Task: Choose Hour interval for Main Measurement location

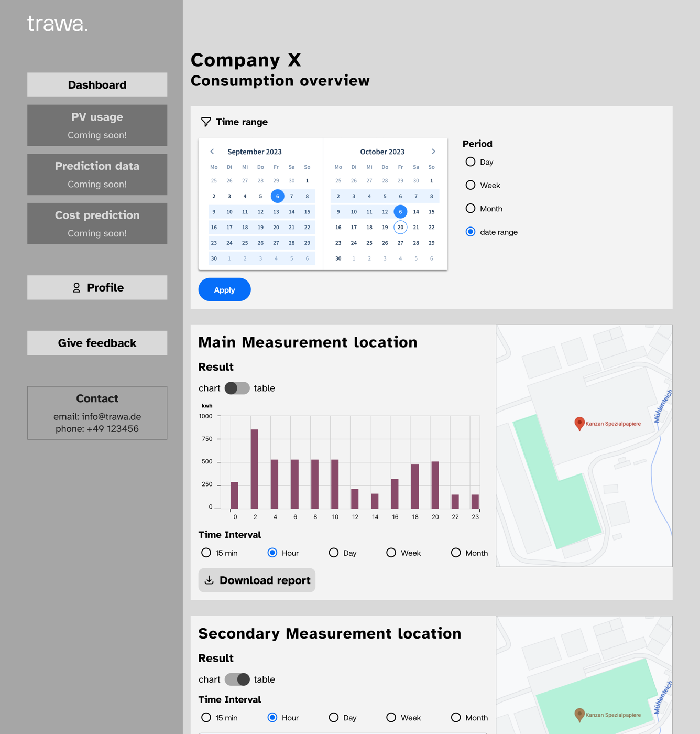Action: coord(272,553)
